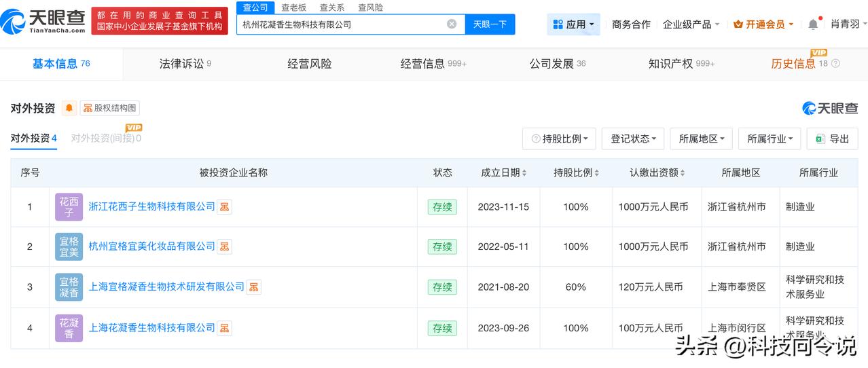Open the 商务合作 link
868x368 pixels.
pyautogui.click(x=631, y=24)
